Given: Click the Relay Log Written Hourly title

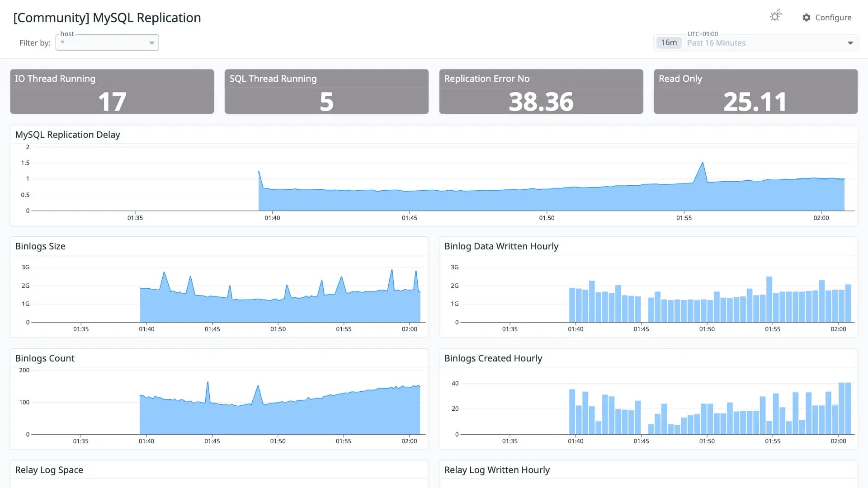Looking at the screenshot, I should 497,470.
